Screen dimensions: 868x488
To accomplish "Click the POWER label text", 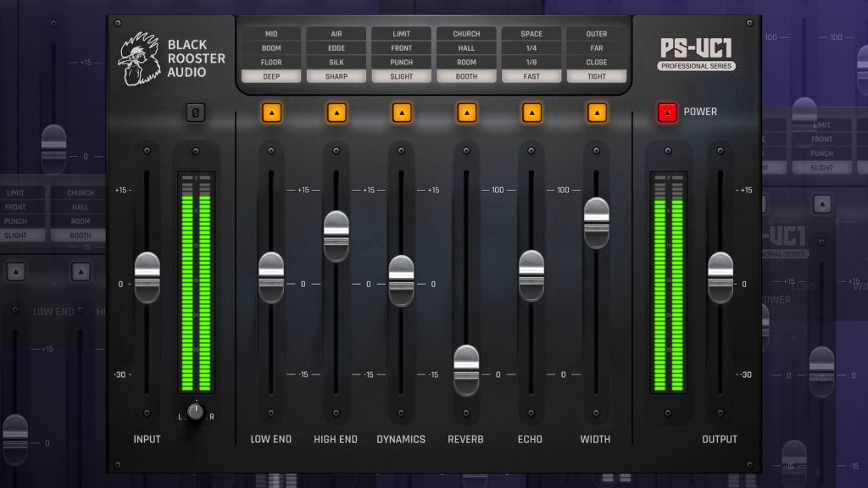I will tap(700, 112).
